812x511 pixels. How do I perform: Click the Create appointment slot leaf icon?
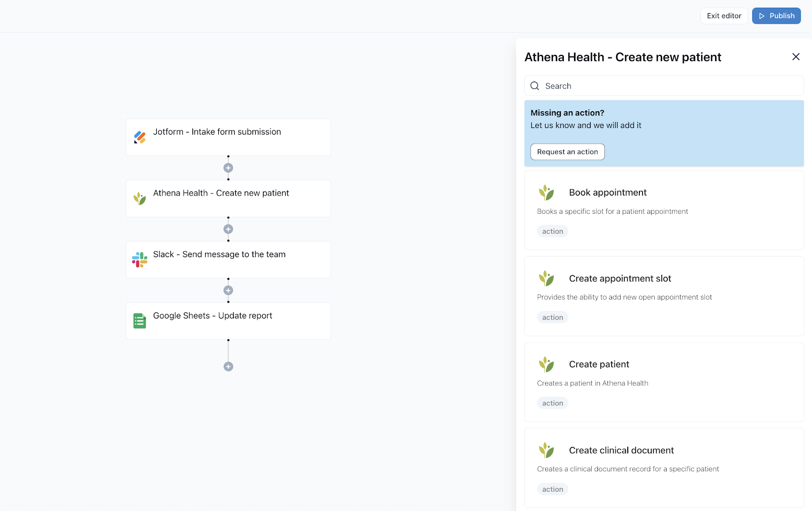tap(547, 278)
